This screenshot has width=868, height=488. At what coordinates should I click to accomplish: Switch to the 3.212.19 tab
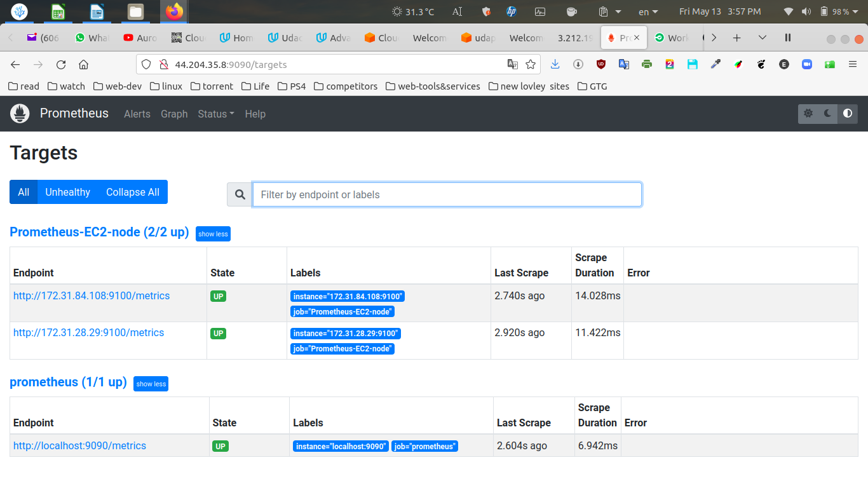pos(575,38)
